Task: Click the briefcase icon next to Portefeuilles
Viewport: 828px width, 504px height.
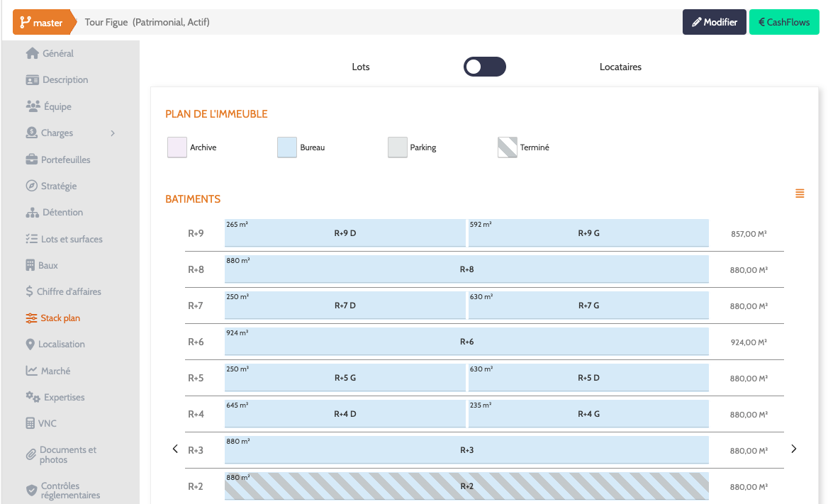Action: [x=32, y=159]
